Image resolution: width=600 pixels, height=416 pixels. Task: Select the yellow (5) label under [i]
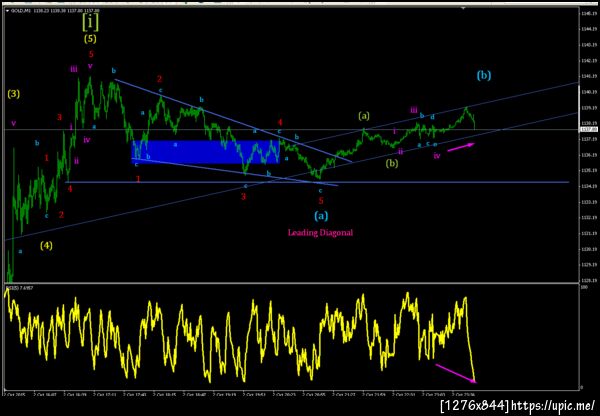[x=90, y=39]
